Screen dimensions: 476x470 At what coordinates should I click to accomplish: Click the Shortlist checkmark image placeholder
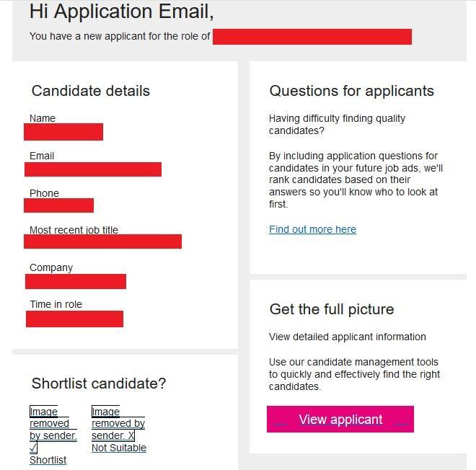[52, 430]
